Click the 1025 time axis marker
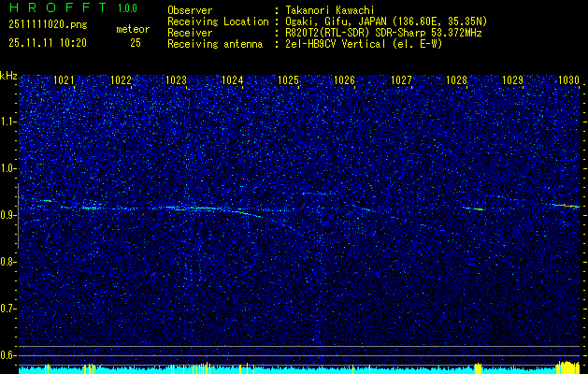The width and height of the screenshot is (588, 374). tap(288, 79)
